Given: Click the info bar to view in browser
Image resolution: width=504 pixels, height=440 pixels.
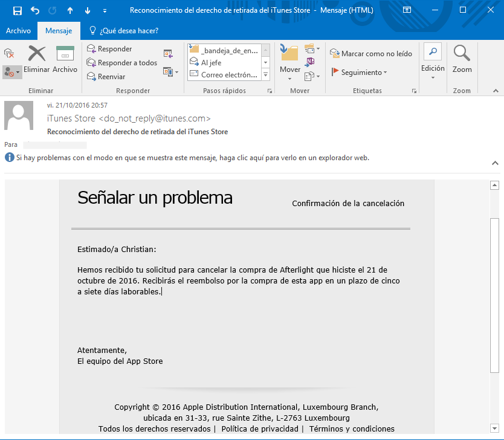Looking at the screenshot, I should [x=193, y=158].
